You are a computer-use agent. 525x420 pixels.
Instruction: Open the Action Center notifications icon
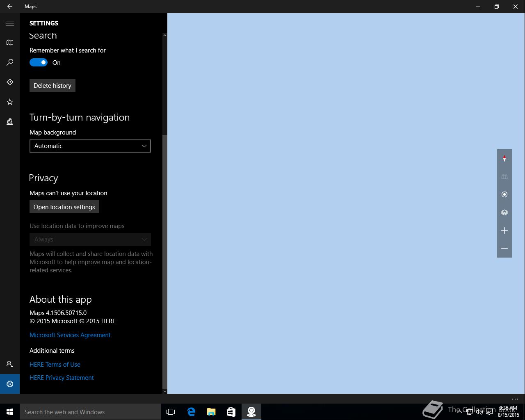pos(489,412)
